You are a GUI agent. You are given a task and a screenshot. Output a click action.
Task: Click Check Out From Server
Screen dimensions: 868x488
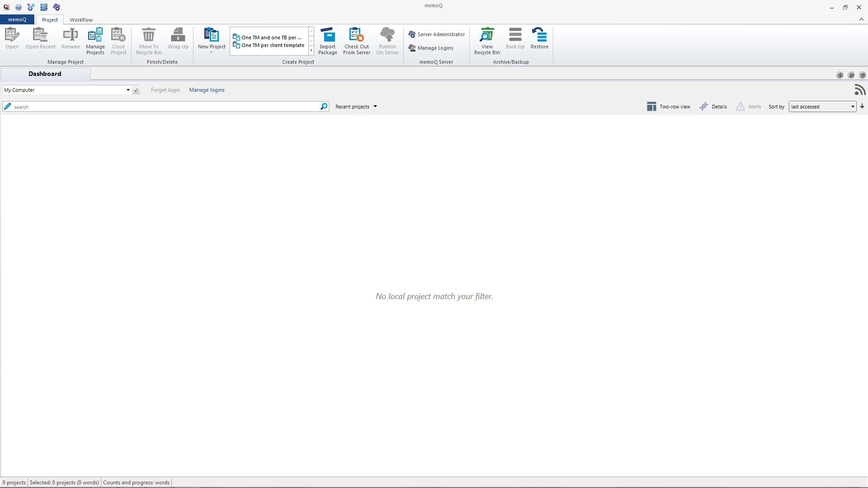pos(357,41)
